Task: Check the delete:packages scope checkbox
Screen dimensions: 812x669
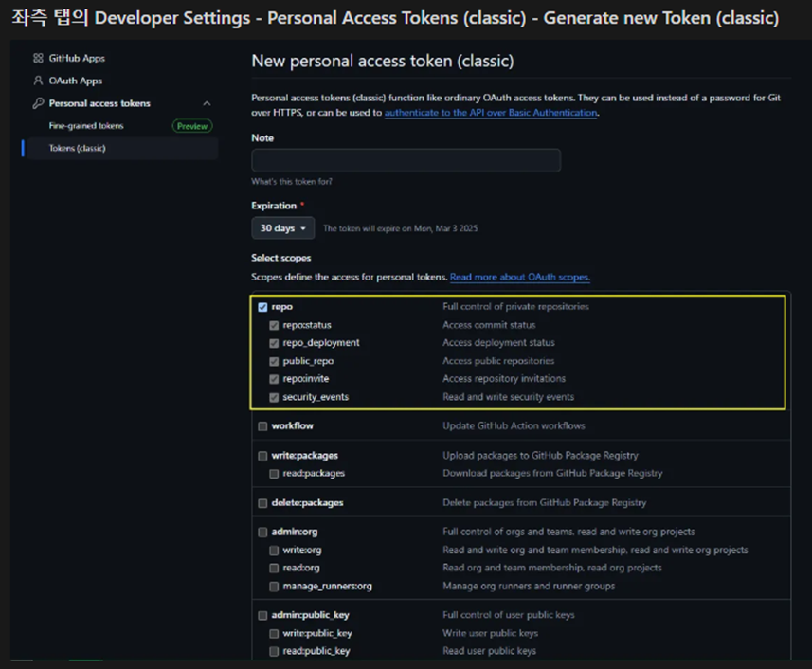Action: click(x=262, y=503)
